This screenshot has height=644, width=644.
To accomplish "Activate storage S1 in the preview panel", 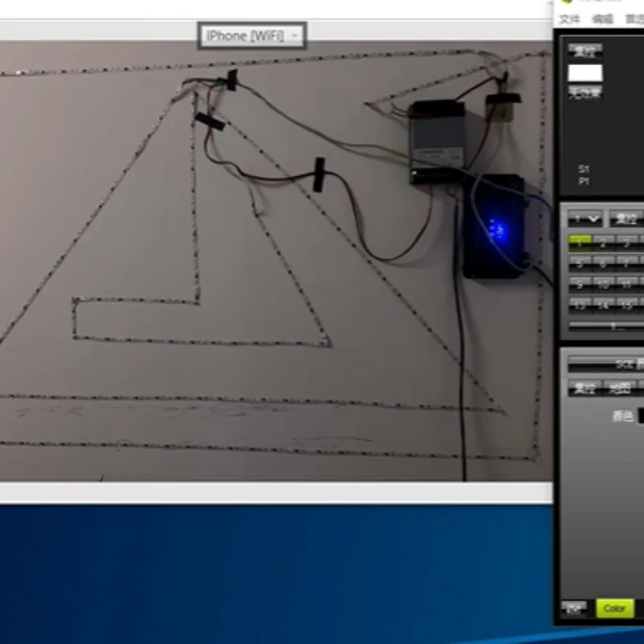I will pos(583,169).
